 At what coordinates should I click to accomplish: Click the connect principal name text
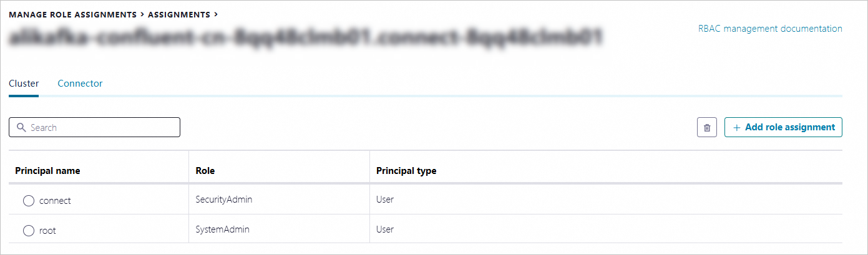(55, 201)
